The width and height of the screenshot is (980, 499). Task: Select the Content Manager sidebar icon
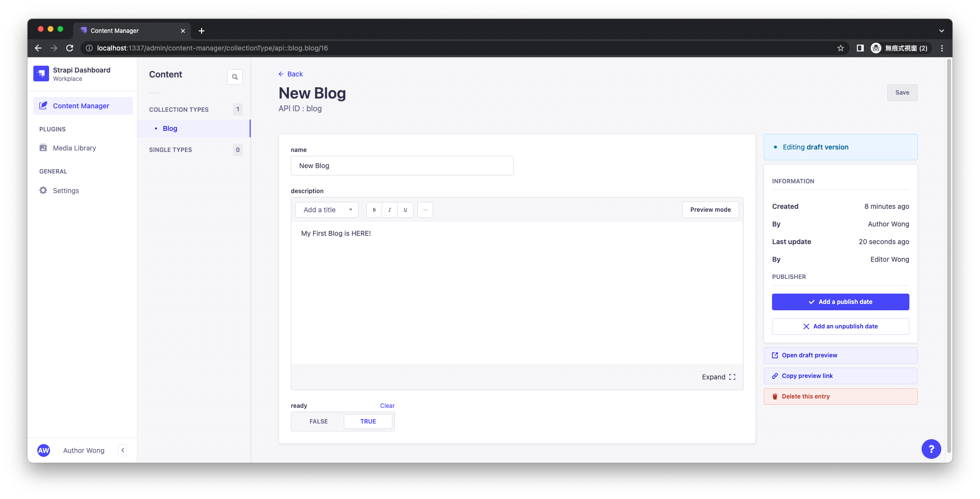click(43, 105)
